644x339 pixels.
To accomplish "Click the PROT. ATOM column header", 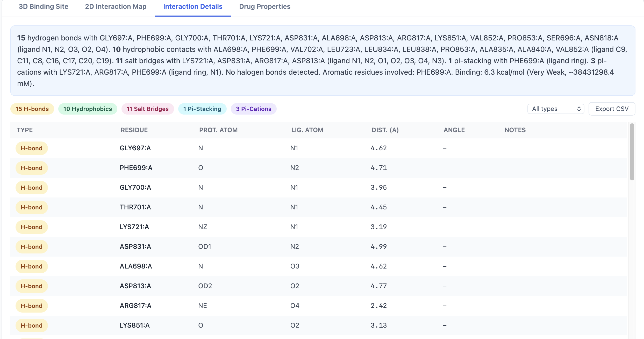I will 218,130.
